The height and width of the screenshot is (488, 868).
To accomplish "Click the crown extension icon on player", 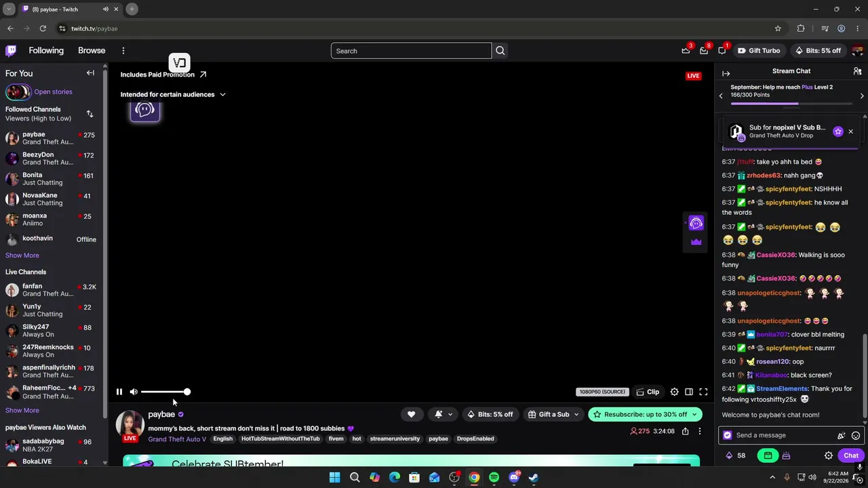I will click(696, 242).
